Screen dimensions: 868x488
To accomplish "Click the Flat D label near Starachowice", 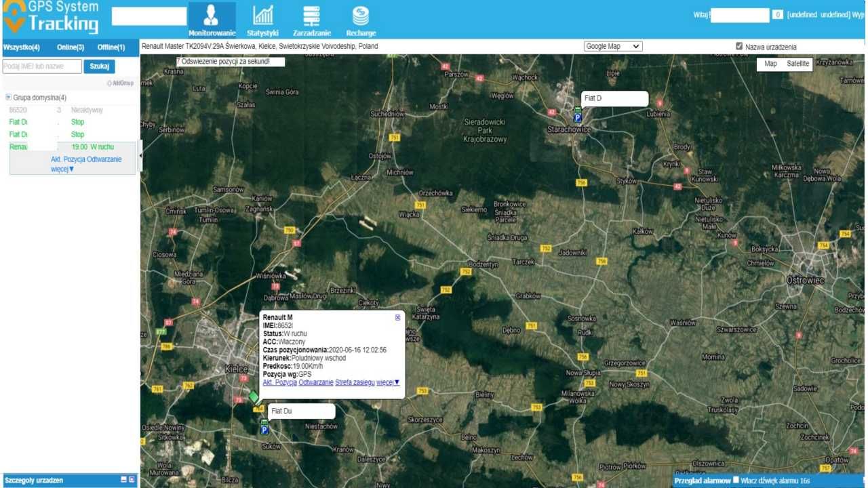I will click(x=614, y=98).
